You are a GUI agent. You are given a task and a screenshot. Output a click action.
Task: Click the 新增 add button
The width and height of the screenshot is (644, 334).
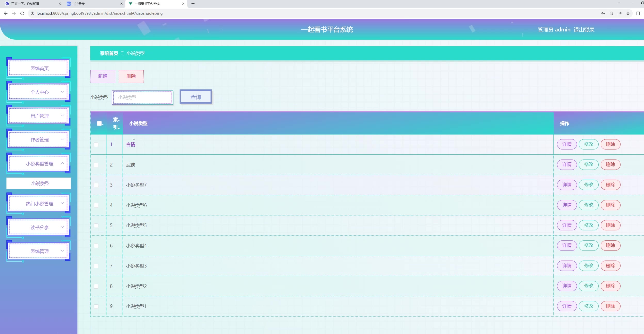pyautogui.click(x=103, y=76)
